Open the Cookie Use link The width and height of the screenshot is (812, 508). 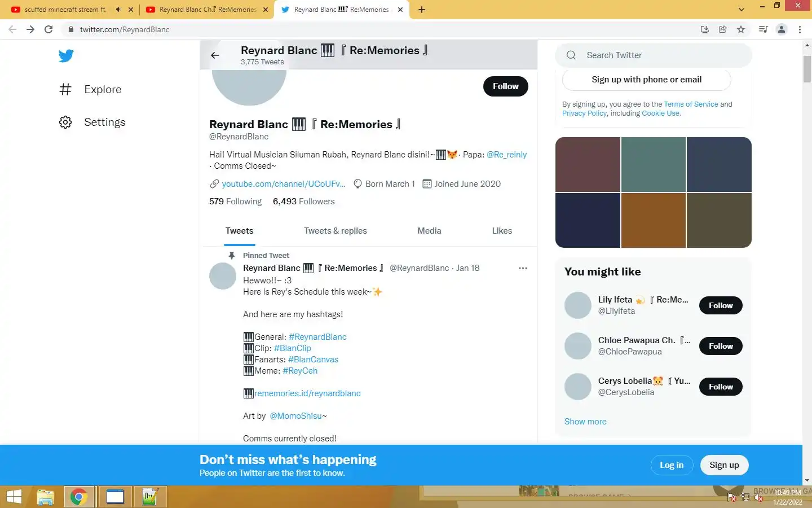tap(660, 113)
